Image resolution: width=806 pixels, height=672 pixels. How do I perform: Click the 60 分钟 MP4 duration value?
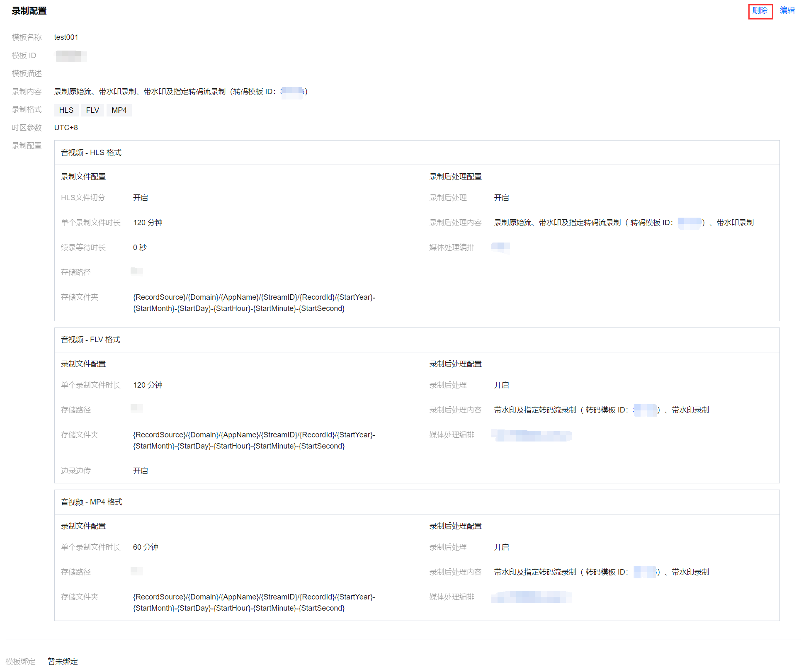[146, 547]
